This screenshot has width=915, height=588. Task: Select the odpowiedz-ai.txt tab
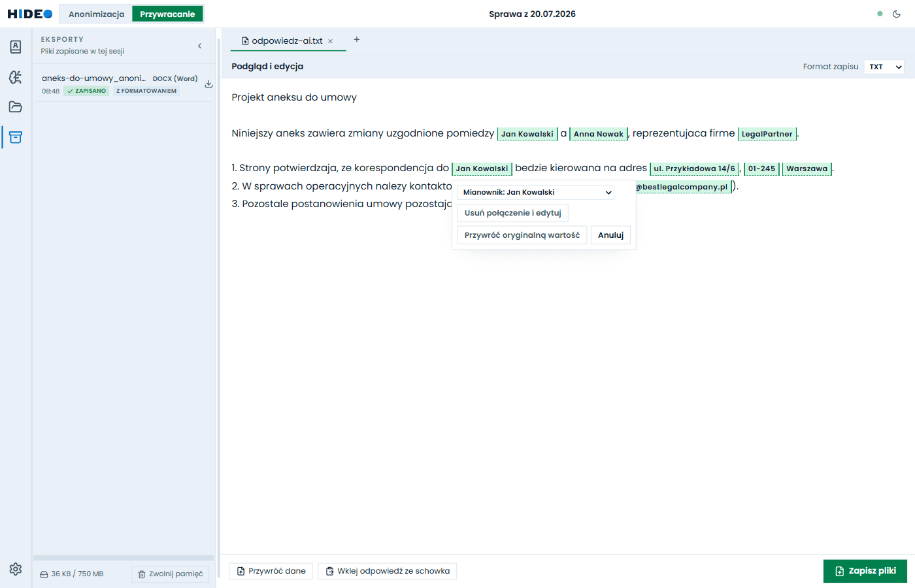coord(282,41)
